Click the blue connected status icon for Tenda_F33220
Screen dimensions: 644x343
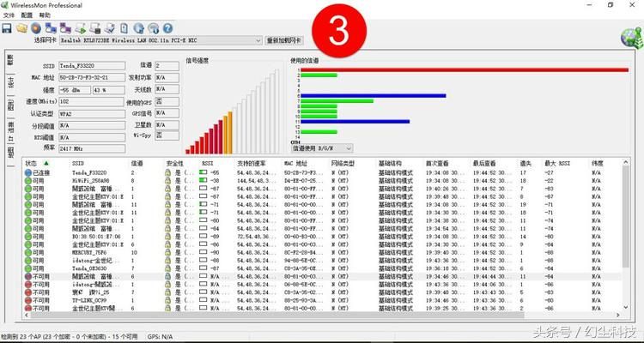tap(27, 172)
